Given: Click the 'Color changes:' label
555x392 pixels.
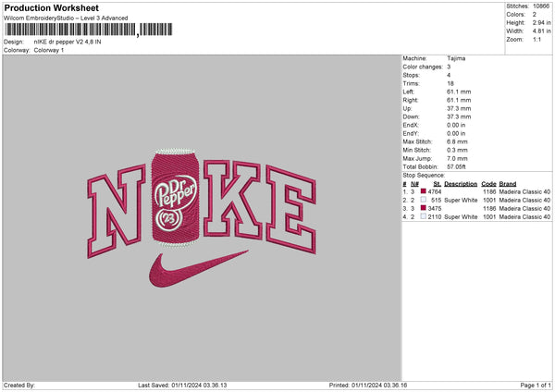Looking at the screenshot, I should point(423,67).
